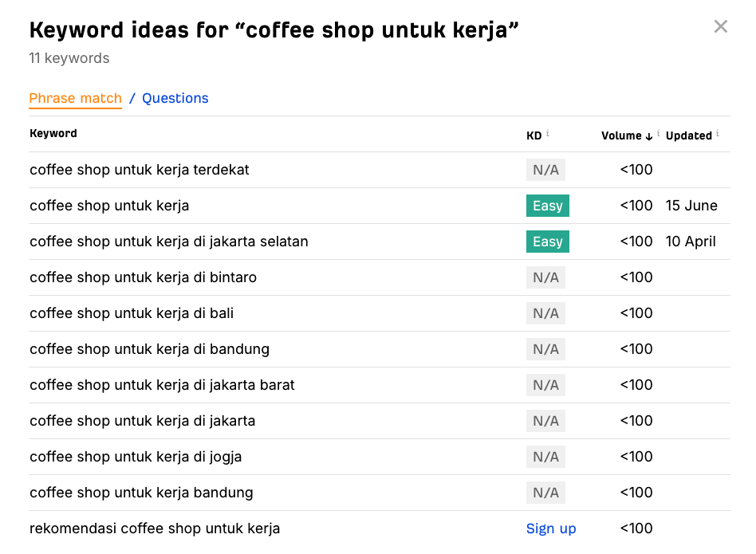Viewport: 756px width, 554px height.
Task: Click the Easy badge beside the jakarta selatan keyword
Action: [547, 241]
